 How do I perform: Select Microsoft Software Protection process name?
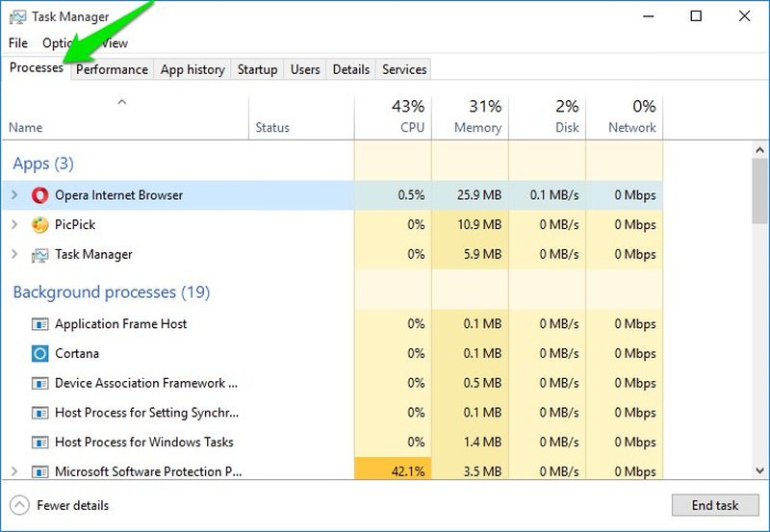pyautogui.click(x=148, y=471)
